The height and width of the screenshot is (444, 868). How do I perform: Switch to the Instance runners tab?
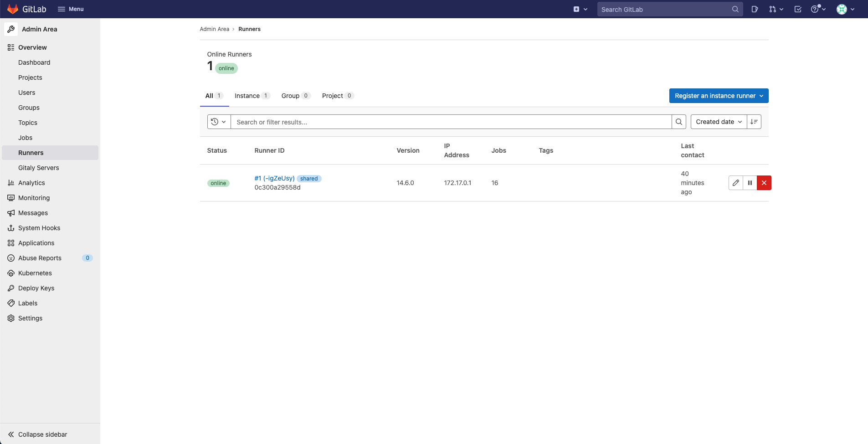pyautogui.click(x=248, y=96)
